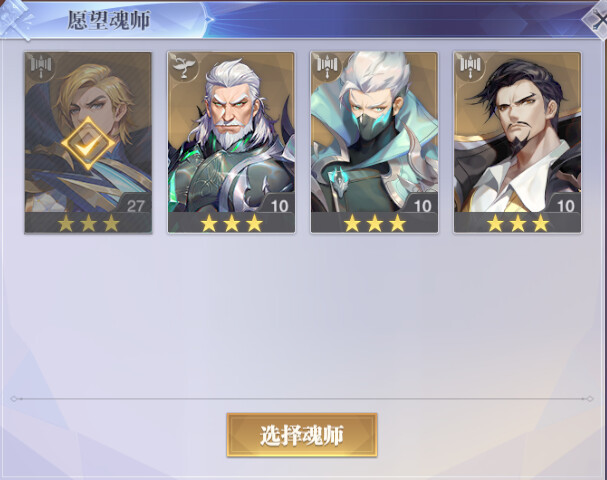Click the class icon on the goatee hero card

coord(470,65)
